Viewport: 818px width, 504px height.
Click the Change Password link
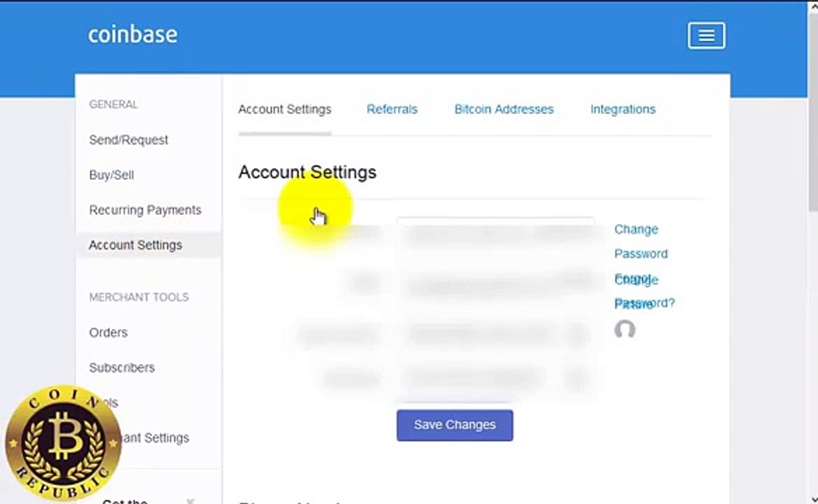click(641, 241)
